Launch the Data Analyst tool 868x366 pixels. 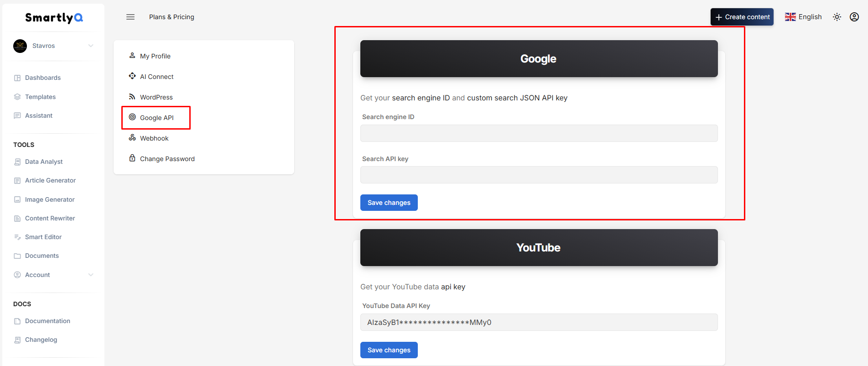point(44,162)
